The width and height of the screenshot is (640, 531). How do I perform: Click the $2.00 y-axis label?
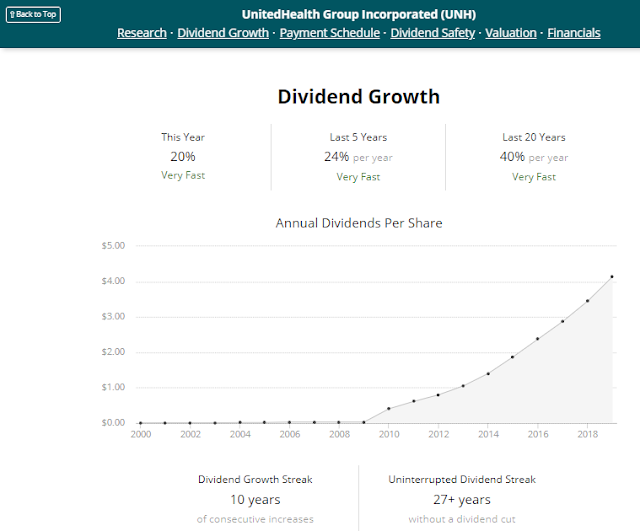[x=113, y=352]
